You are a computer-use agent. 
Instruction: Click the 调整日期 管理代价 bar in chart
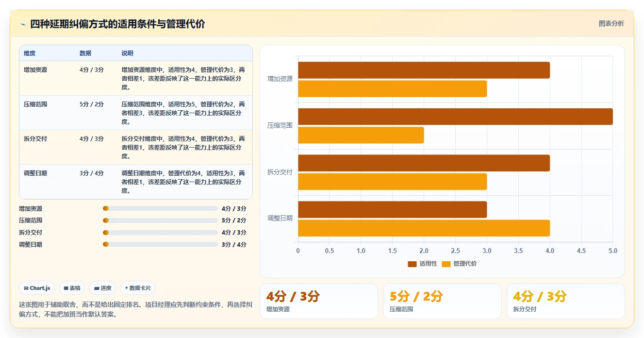click(424, 228)
